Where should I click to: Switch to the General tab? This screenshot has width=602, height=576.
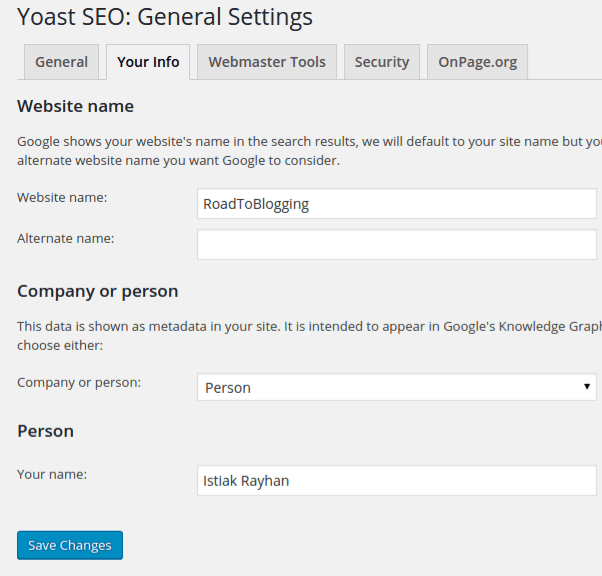pyautogui.click(x=61, y=62)
